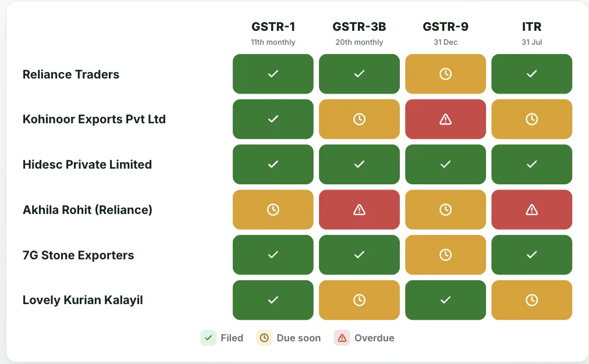Click the ITR column header
The height and width of the screenshot is (364, 589).
click(x=531, y=27)
